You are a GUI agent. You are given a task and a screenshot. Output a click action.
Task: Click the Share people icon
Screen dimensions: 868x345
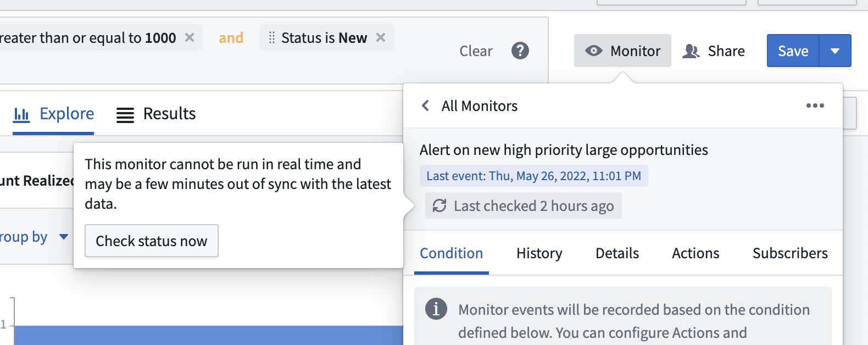(691, 51)
